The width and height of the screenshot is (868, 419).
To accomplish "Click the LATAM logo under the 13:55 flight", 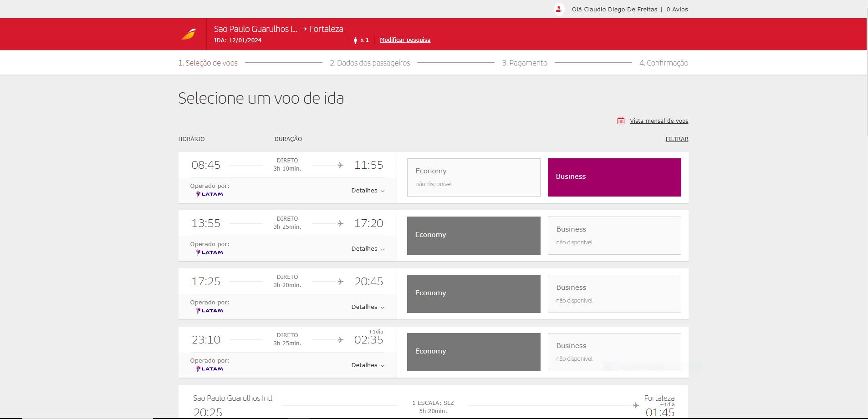I will click(209, 252).
